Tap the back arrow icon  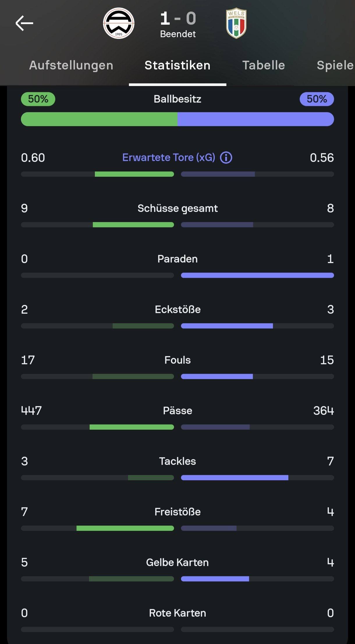click(x=24, y=23)
